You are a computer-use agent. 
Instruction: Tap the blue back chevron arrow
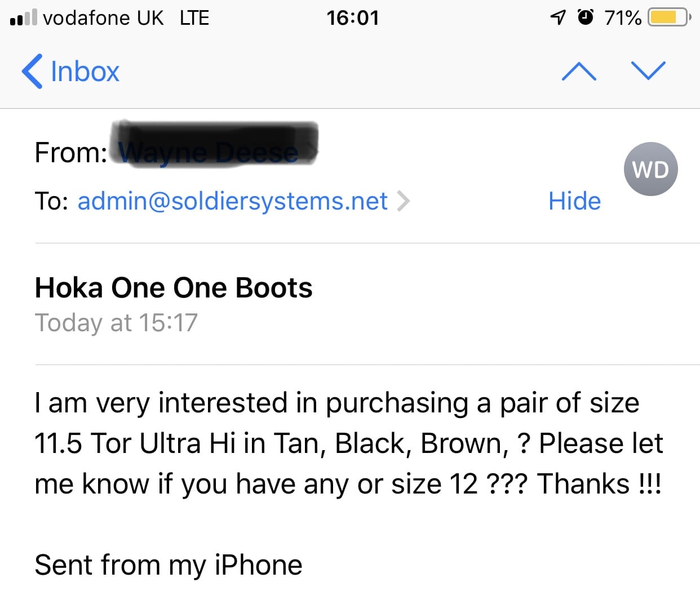tap(32, 72)
